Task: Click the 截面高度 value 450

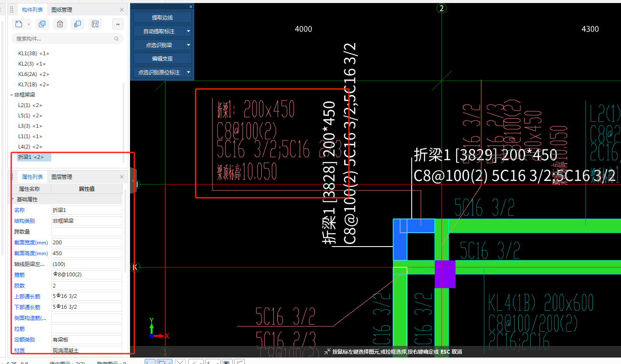Action: click(87, 253)
